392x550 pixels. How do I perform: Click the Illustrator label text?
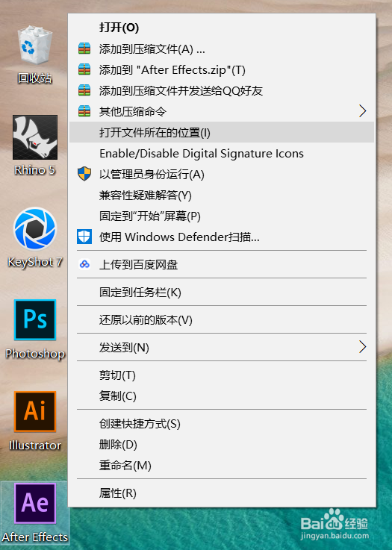pyautogui.click(x=35, y=446)
